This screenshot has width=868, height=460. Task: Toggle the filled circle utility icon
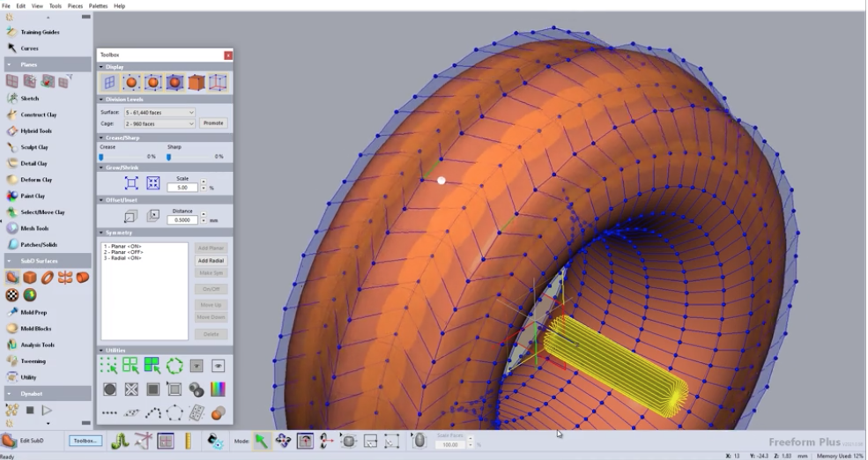click(x=109, y=390)
